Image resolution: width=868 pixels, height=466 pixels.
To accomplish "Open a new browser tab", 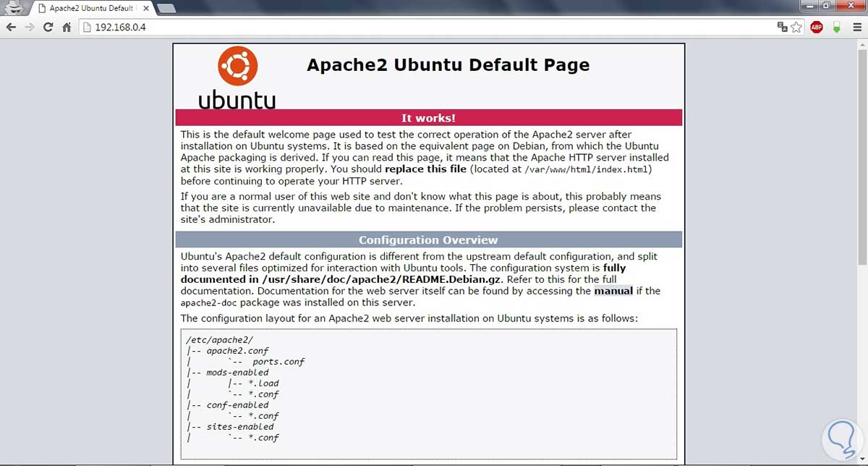I will (166, 9).
